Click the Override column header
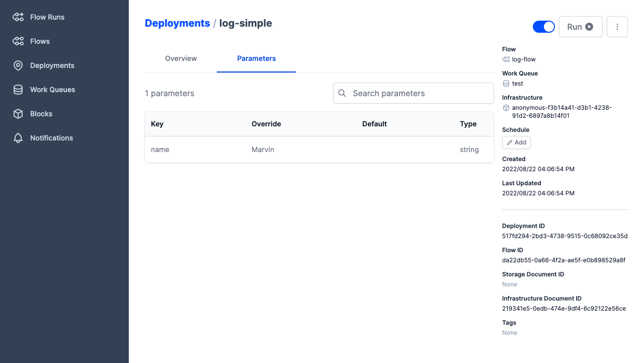 point(266,124)
